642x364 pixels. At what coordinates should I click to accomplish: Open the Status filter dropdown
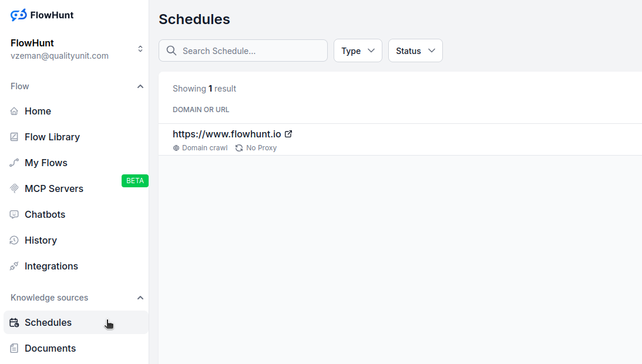[x=415, y=50]
